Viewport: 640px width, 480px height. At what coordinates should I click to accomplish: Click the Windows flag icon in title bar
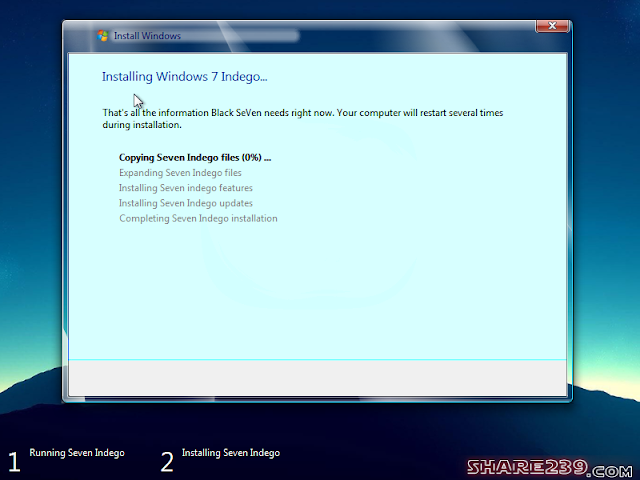pos(102,36)
